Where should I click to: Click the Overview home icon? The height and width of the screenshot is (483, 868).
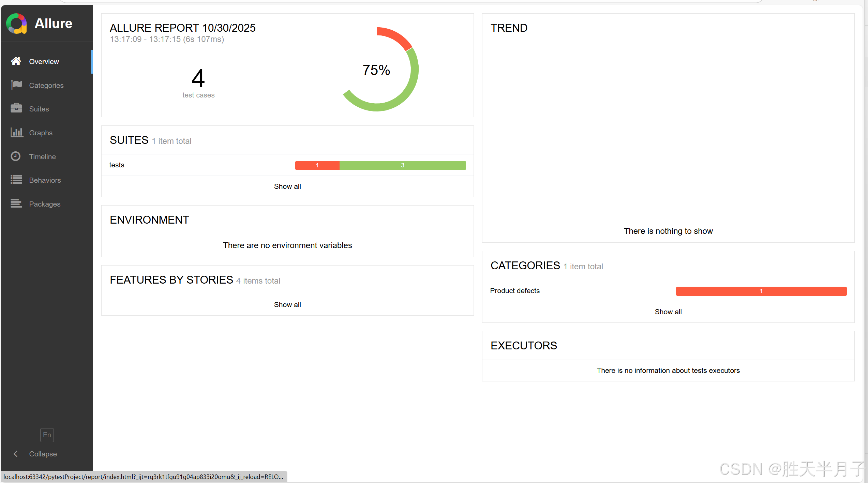click(x=16, y=61)
